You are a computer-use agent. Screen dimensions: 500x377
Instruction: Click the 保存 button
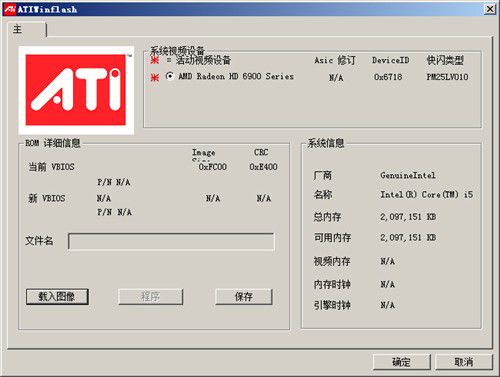coord(244,296)
